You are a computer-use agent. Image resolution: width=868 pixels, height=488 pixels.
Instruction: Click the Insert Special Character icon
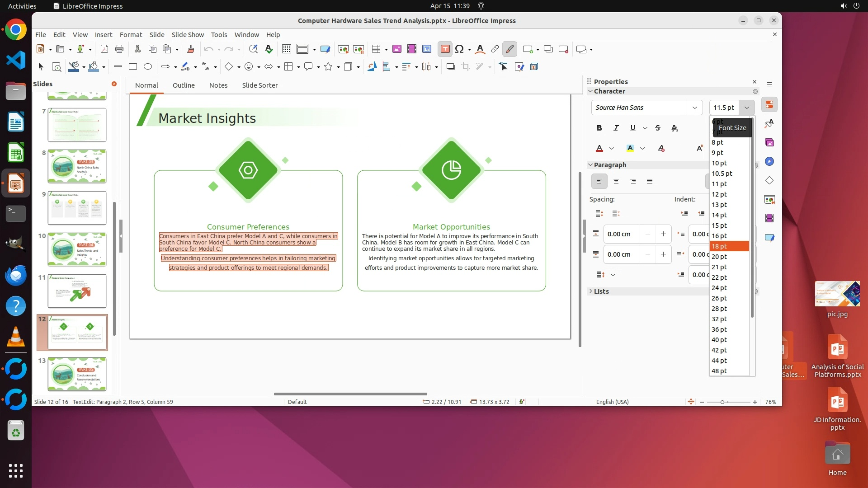coord(459,49)
